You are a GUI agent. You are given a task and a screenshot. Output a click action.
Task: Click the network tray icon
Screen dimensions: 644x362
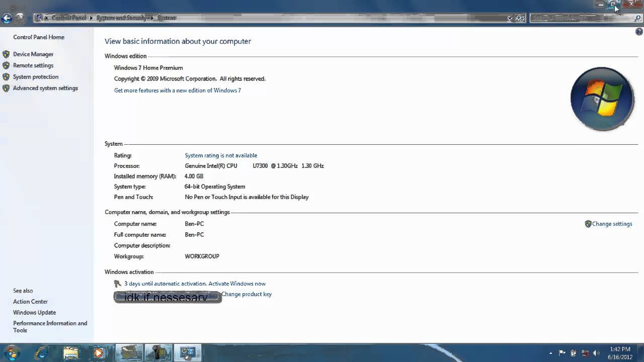pos(585,353)
